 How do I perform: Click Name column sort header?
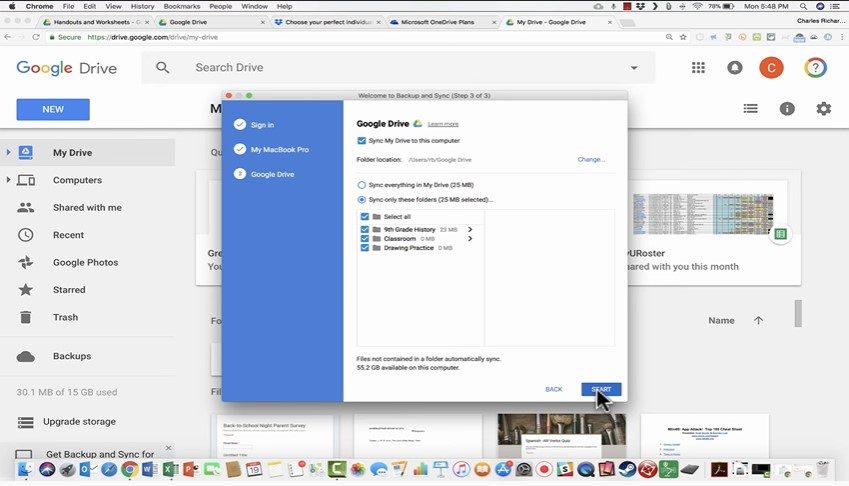[x=721, y=320]
